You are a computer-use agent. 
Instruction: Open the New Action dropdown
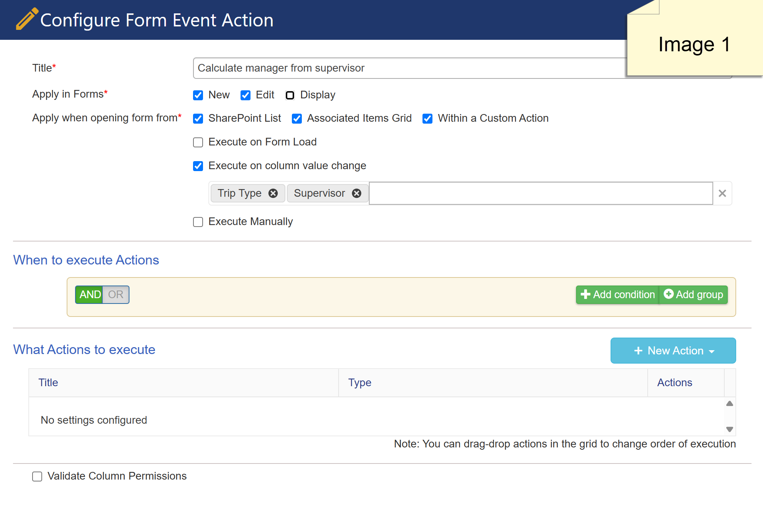pos(673,351)
